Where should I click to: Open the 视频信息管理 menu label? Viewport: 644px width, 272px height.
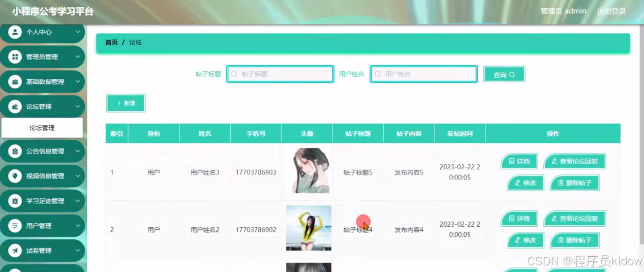pos(45,176)
